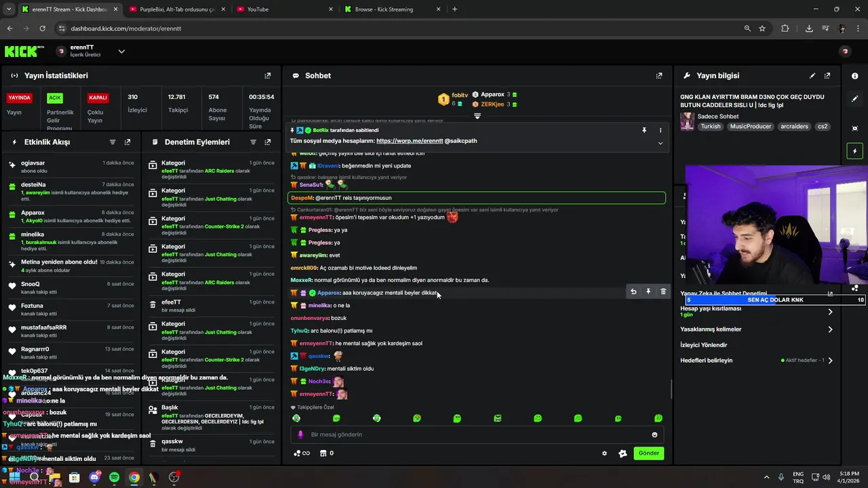Expand the pinned message chevron

660,143
